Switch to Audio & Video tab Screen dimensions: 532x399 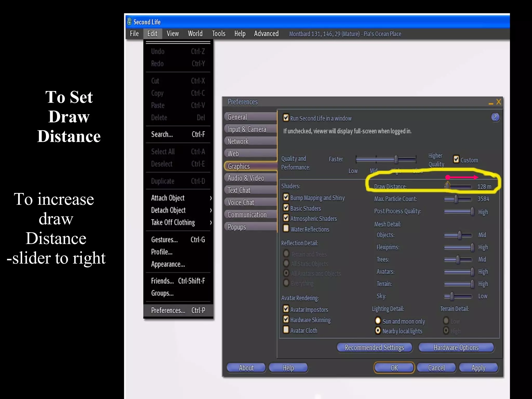point(250,178)
